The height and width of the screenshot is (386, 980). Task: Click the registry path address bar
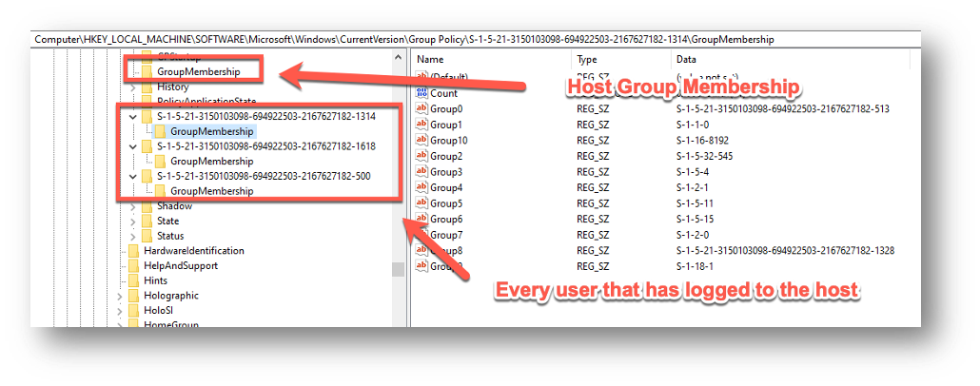(x=475, y=39)
